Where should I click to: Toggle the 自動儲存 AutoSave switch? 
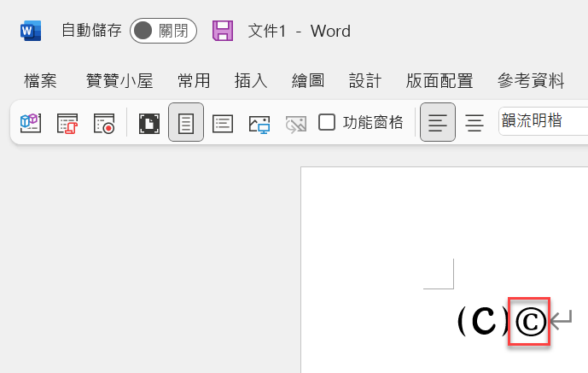click(x=163, y=31)
